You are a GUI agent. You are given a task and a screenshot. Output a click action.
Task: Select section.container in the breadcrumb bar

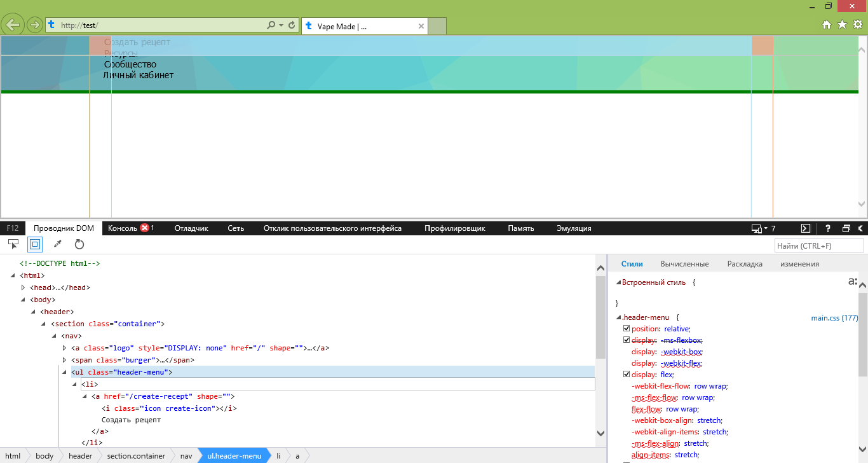[136, 456]
